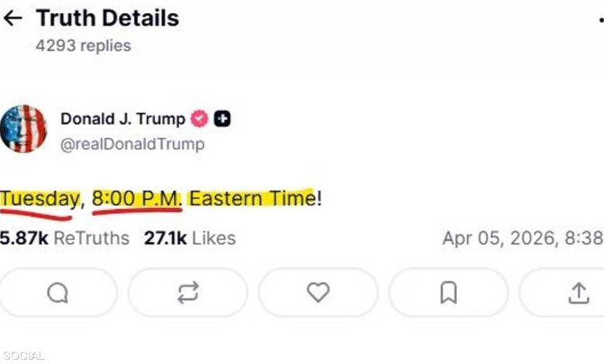Bookmark this Truth post
This screenshot has width=604, height=364.
click(448, 292)
